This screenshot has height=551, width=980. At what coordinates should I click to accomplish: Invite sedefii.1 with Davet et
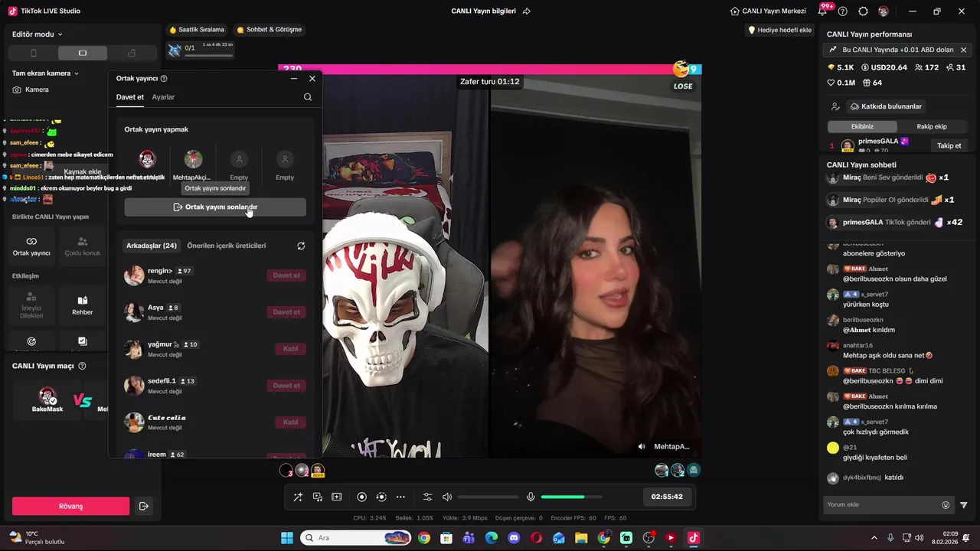[x=286, y=386]
